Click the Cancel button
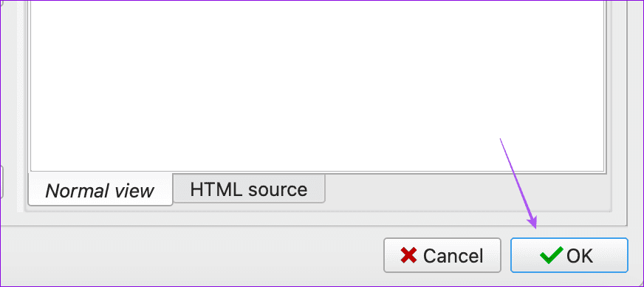Image resolution: width=644 pixels, height=287 pixels. tap(442, 255)
